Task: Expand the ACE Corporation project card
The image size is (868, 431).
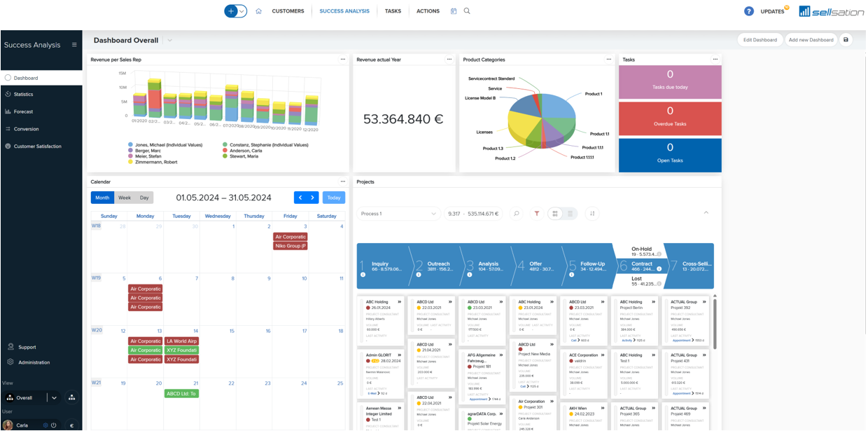Action: point(603,355)
